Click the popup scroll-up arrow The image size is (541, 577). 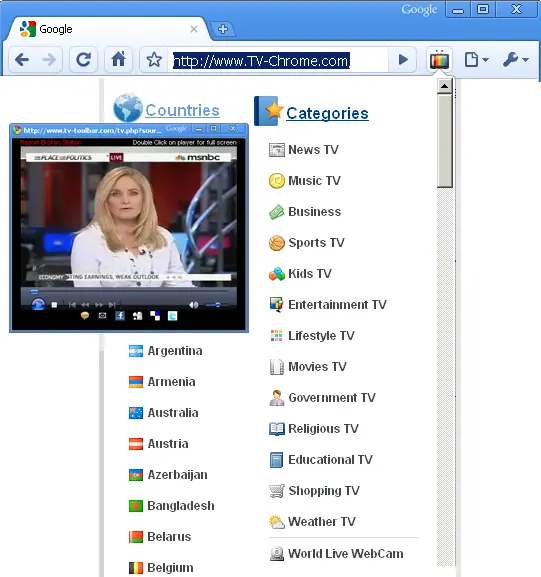[x=445, y=86]
